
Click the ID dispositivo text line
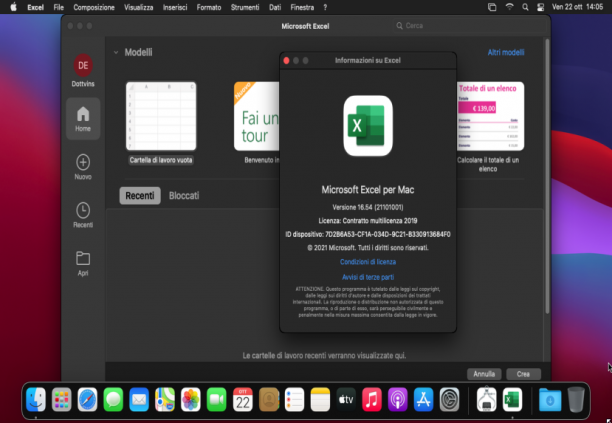368,234
